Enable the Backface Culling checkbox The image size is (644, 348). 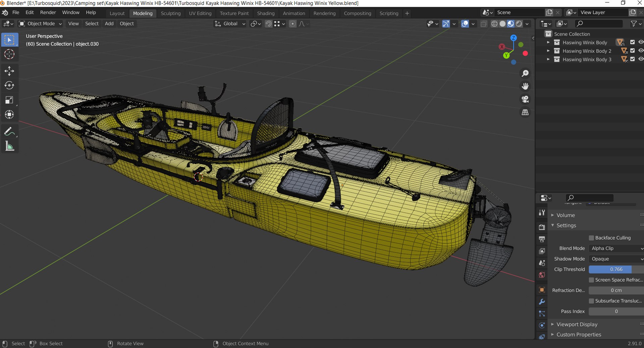pos(591,238)
